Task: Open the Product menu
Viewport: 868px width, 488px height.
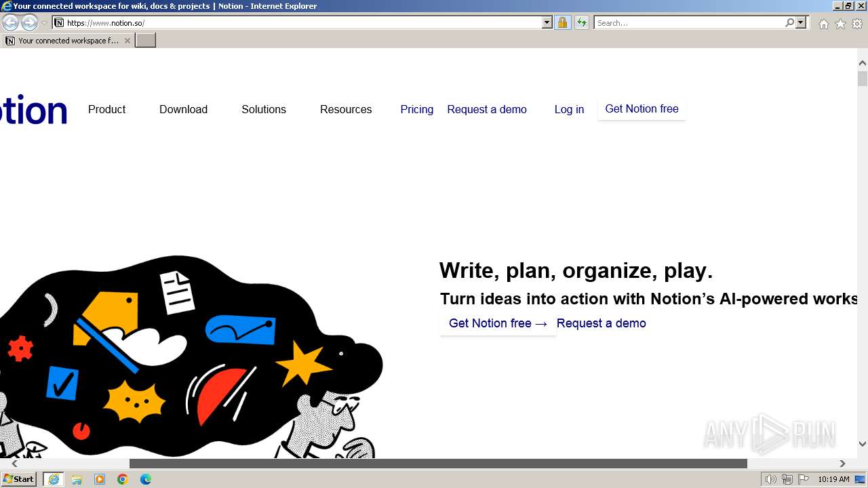Action: coord(106,109)
